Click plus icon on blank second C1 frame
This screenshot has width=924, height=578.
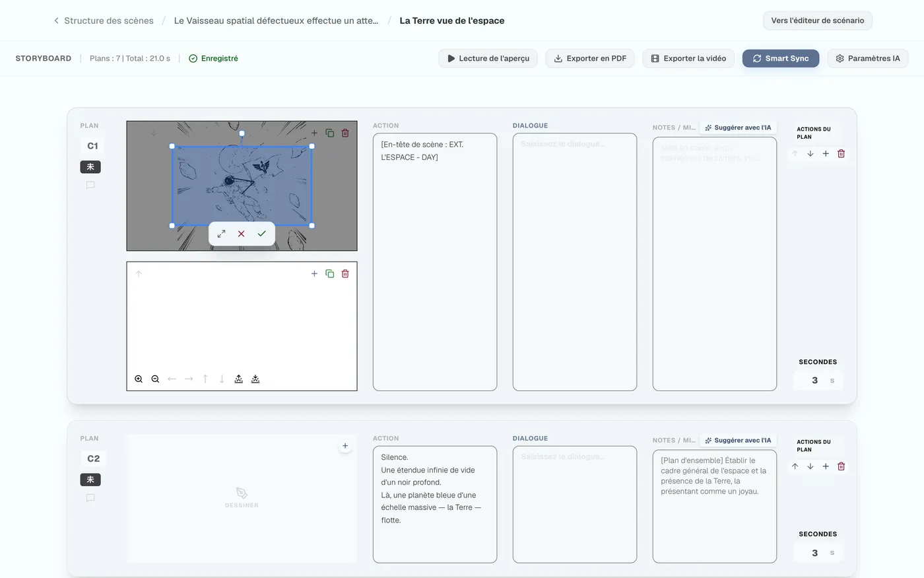tap(314, 273)
